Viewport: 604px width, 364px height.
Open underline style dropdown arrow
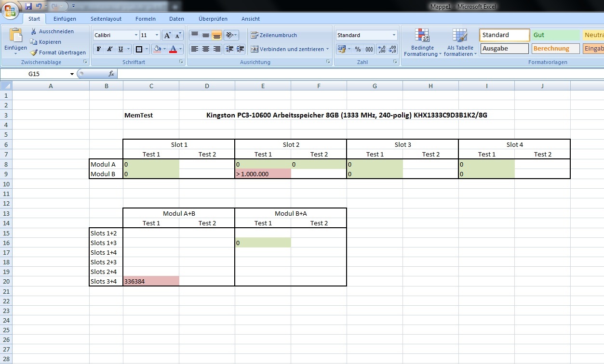point(128,49)
